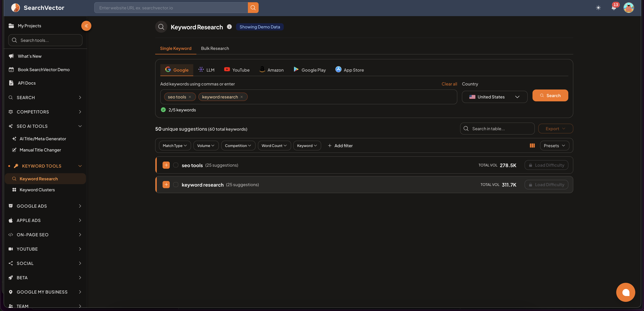This screenshot has width=644, height=311.
Task: Select the App Store source tab
Action: [x=350, y=70]
